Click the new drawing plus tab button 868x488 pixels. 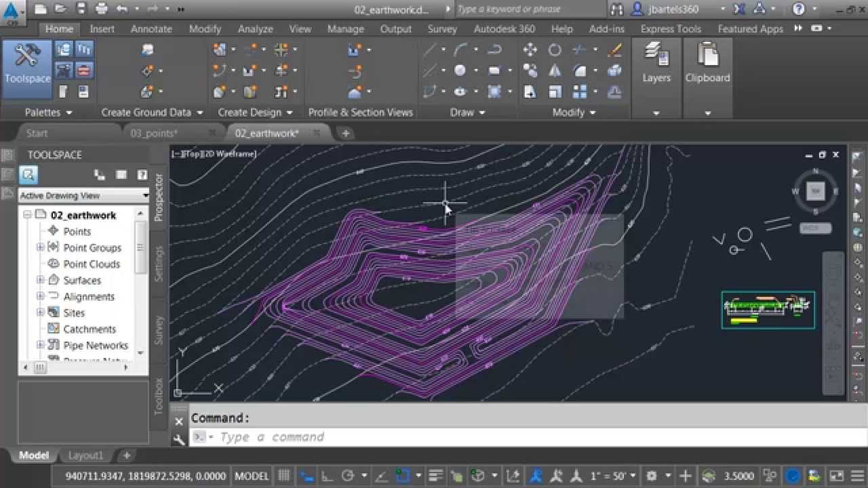(x=345, y=133)
